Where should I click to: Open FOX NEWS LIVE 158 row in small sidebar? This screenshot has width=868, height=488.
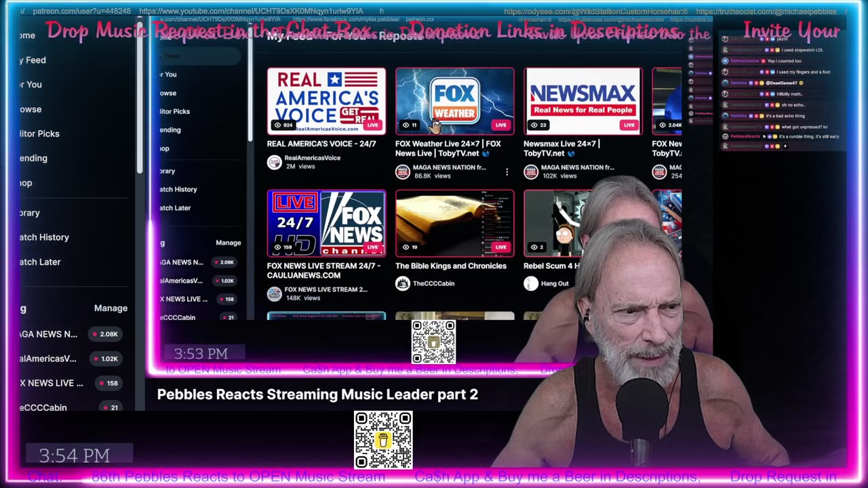point(200,299)
